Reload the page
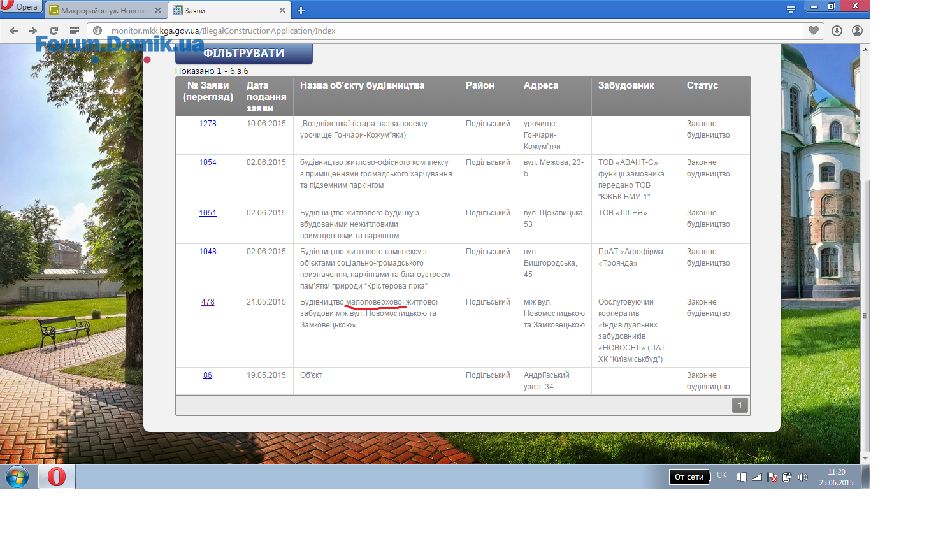This screenshot has height=560, width=936. coord(54,31)
